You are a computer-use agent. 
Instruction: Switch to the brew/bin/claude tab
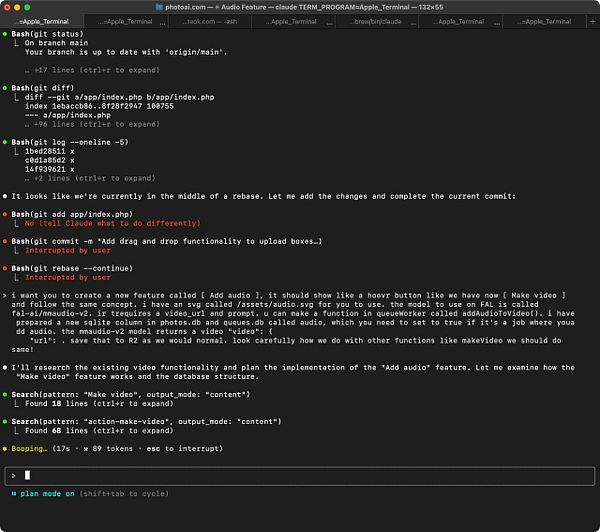(377, 21)
